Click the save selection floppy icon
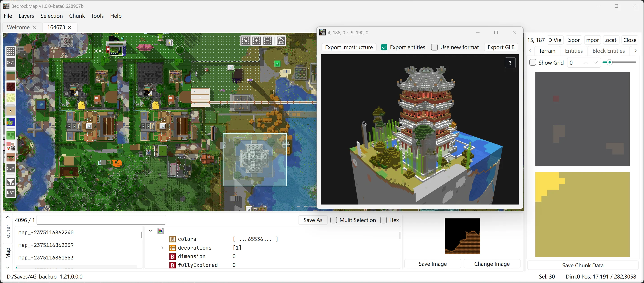This screenshot has width=644, height=283. (x=280, y=41)
